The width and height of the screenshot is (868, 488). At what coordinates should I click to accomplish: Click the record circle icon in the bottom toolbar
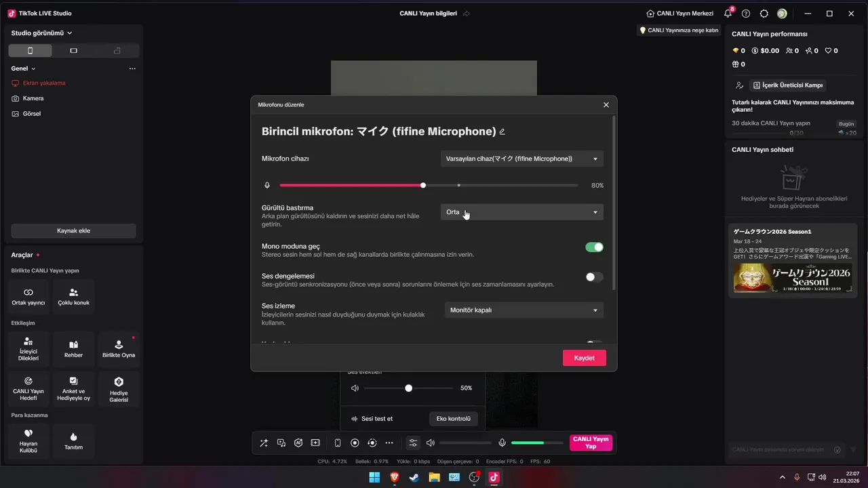point(355,443)
